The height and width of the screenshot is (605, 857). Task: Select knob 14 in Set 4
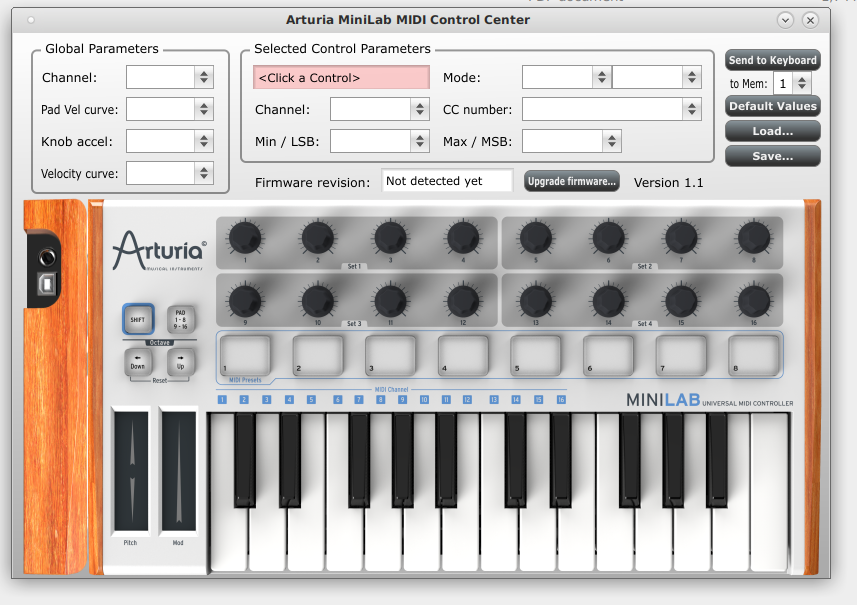(608, 301)
